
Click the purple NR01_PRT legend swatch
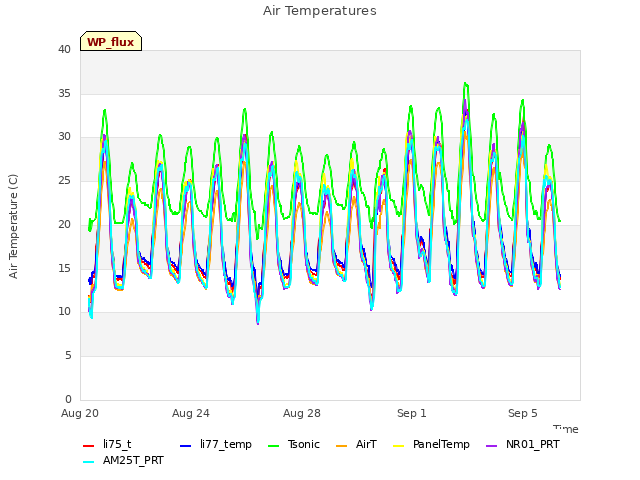491,445
